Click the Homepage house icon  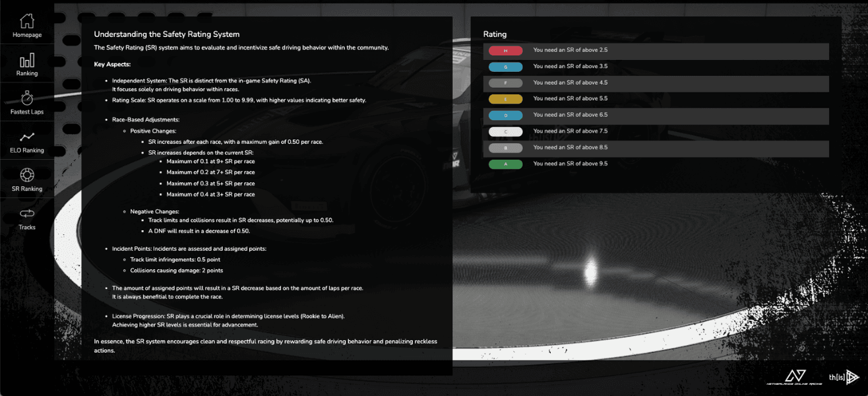pos(27,21)
